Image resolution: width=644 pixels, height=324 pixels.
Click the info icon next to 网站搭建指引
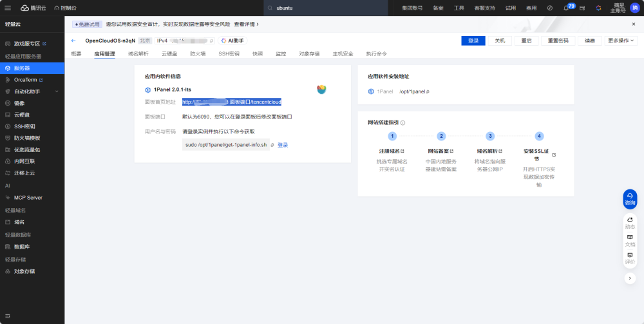[x=402, y=123]
